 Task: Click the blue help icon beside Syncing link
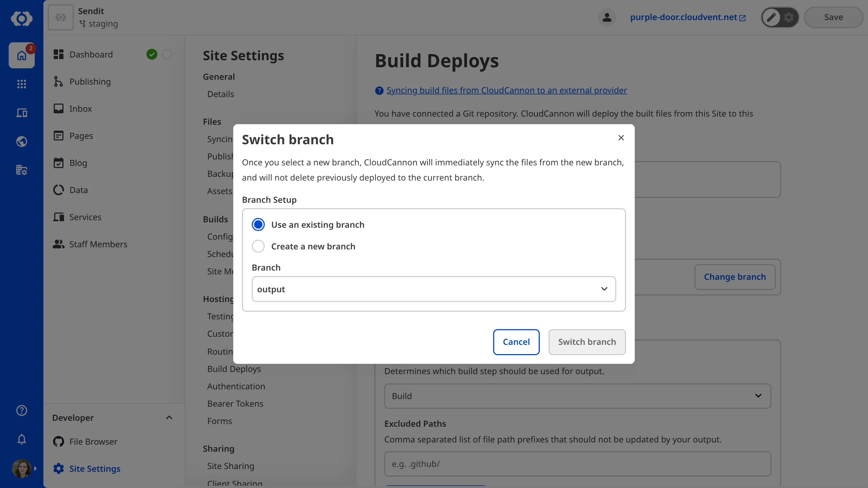coord(379,91)
